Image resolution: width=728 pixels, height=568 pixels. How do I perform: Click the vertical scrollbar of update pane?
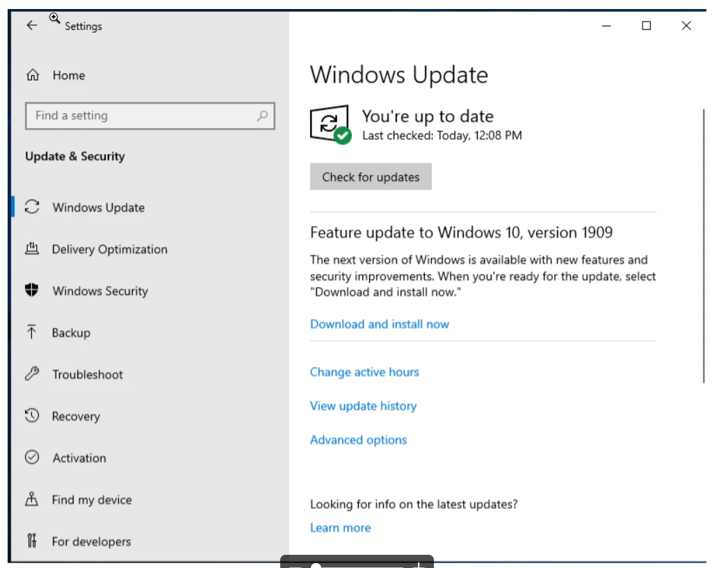point(704,246)
